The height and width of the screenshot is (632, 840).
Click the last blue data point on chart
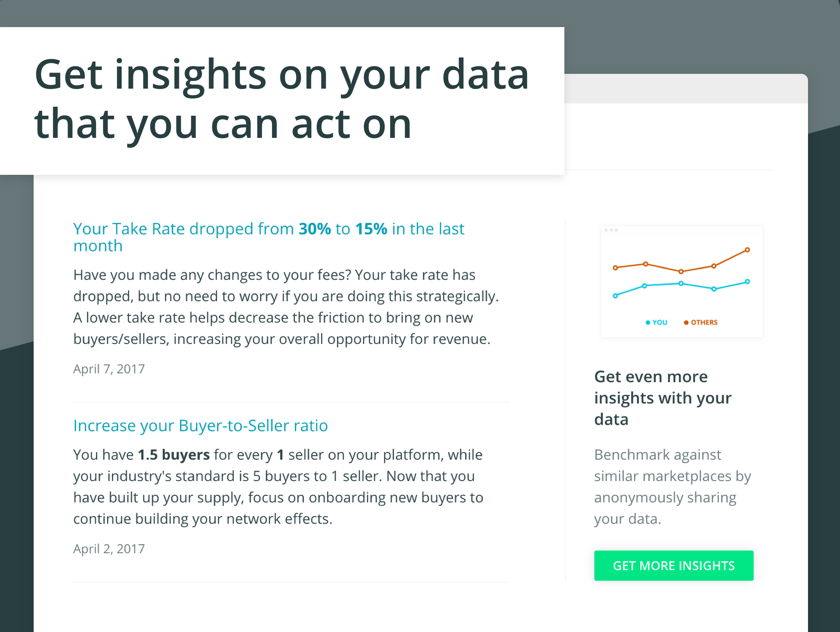pos(747,282)
